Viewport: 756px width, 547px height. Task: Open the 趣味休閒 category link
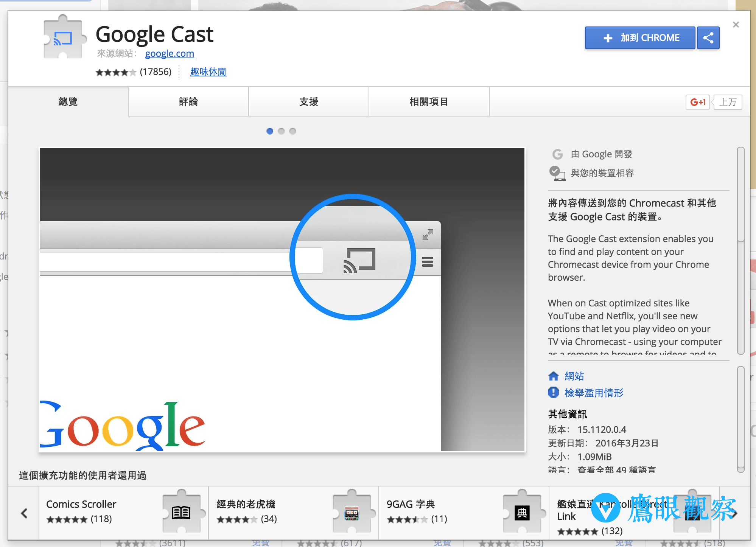(x=208, y=71)
